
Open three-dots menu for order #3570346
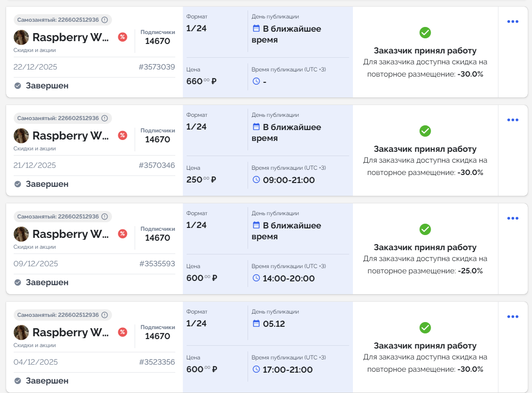[513, 120]
